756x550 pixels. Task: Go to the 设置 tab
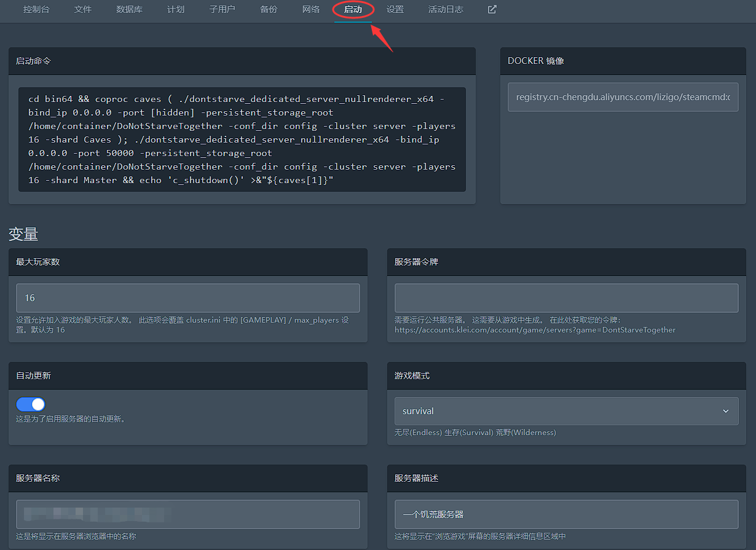[395, 10]
